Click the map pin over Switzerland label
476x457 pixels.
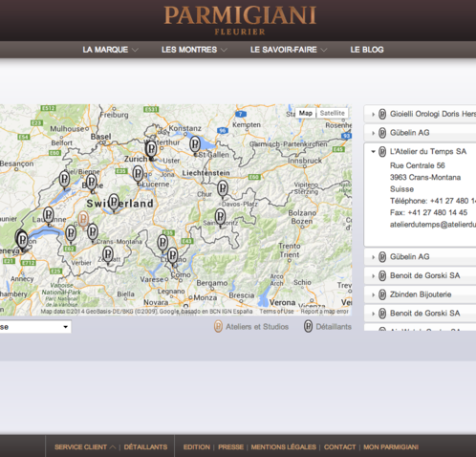114,204
